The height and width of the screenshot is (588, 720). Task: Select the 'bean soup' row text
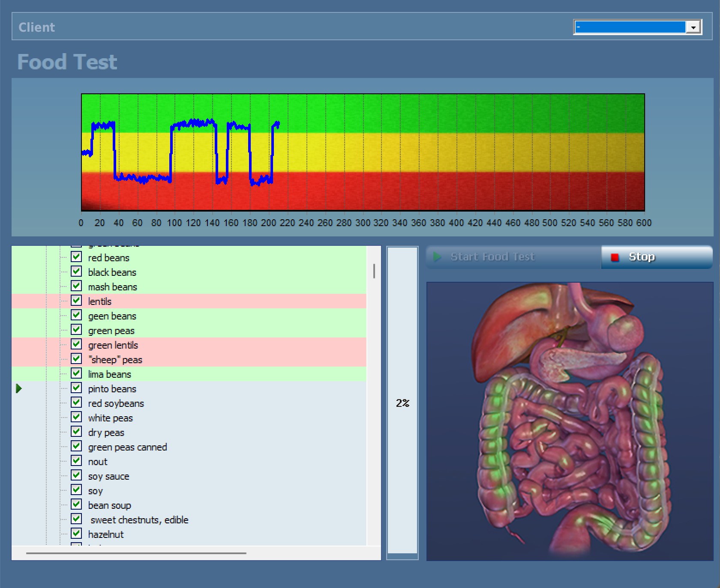click(109, 505)
